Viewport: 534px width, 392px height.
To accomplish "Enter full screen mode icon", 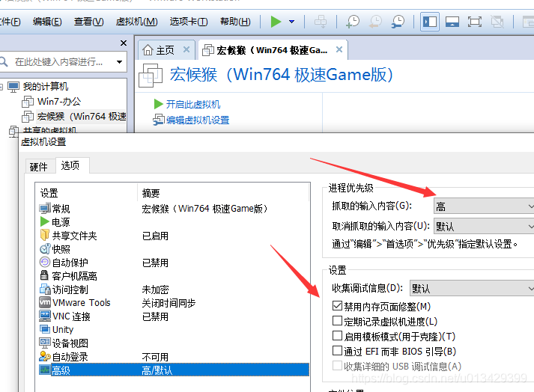I will point(474,22).
